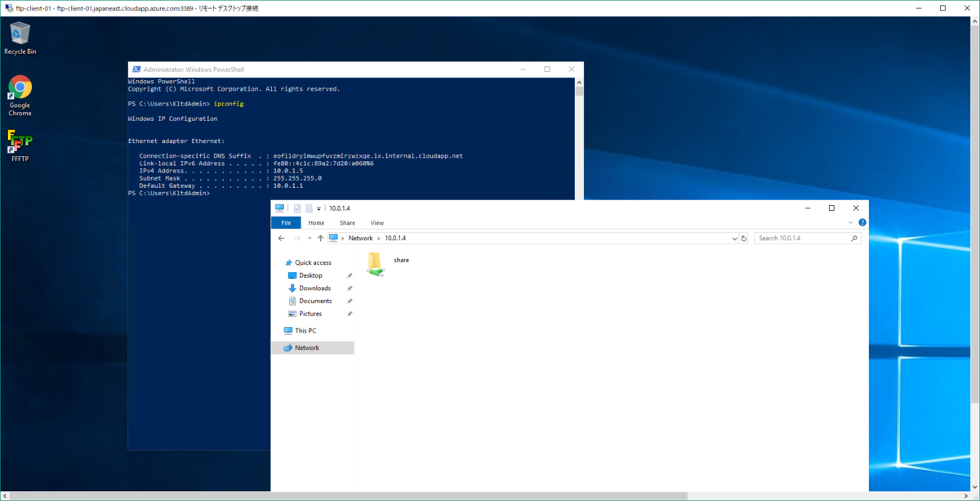Click the Network breadcrumb in address bar
This screenshot has height=501, width=980.
pyautogui.click(x=360, y=238)
